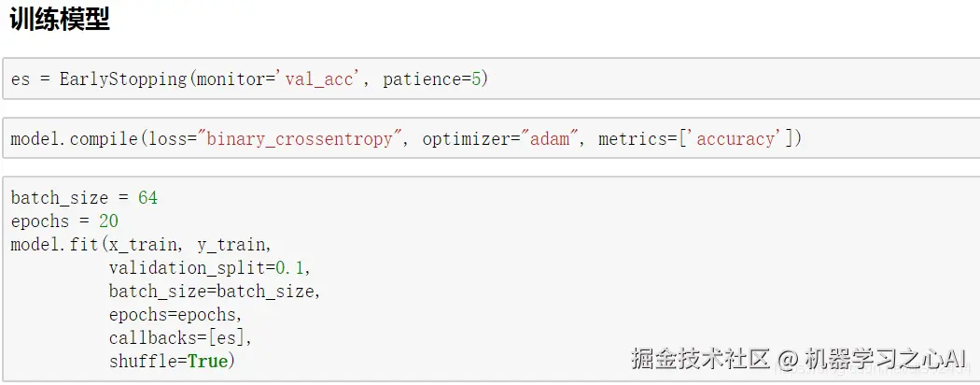
Task: Click the 训练模型 heading
Action: point(60,21)
